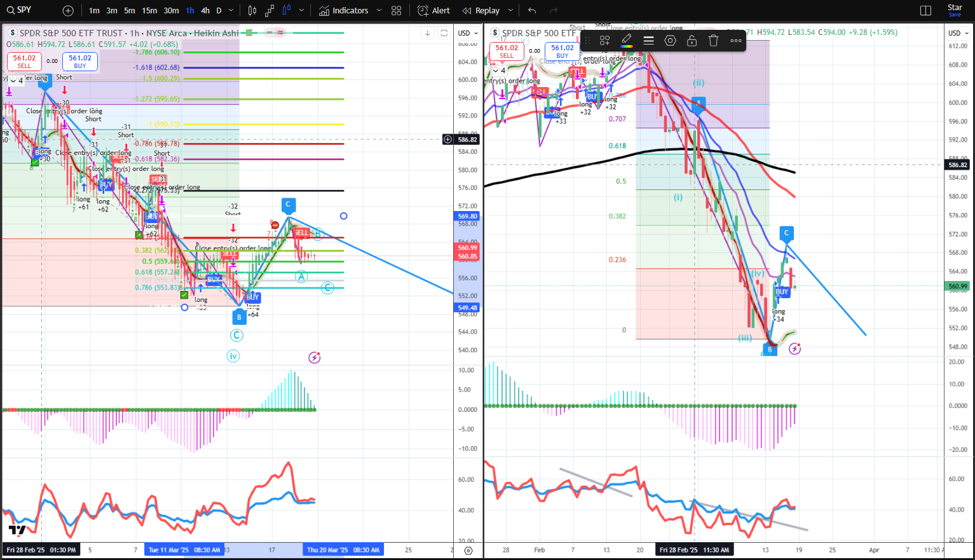This screenshot has width=975, height=560.
Task: Open drawing templates in floating toolbar
Action: (x=604, y=41)
